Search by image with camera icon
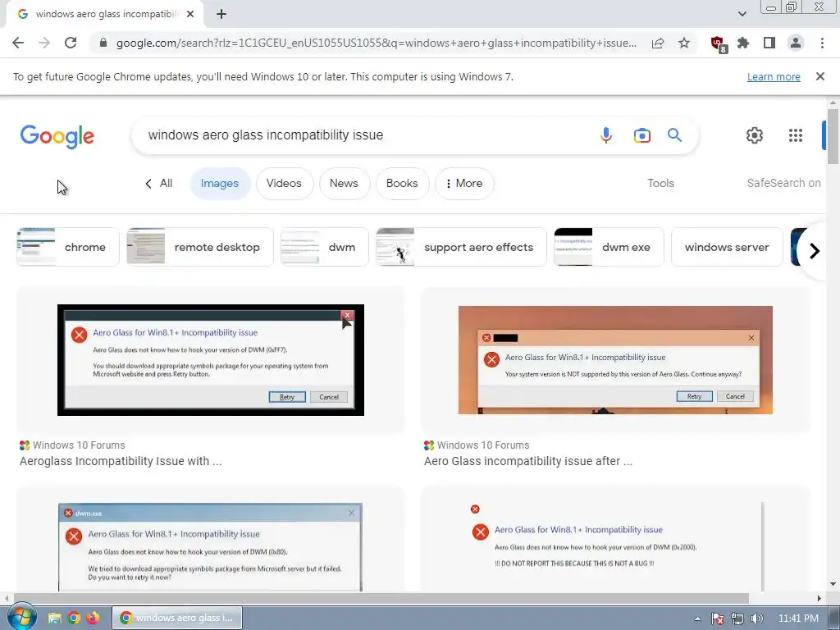The image size is (840, 630). 641,135
